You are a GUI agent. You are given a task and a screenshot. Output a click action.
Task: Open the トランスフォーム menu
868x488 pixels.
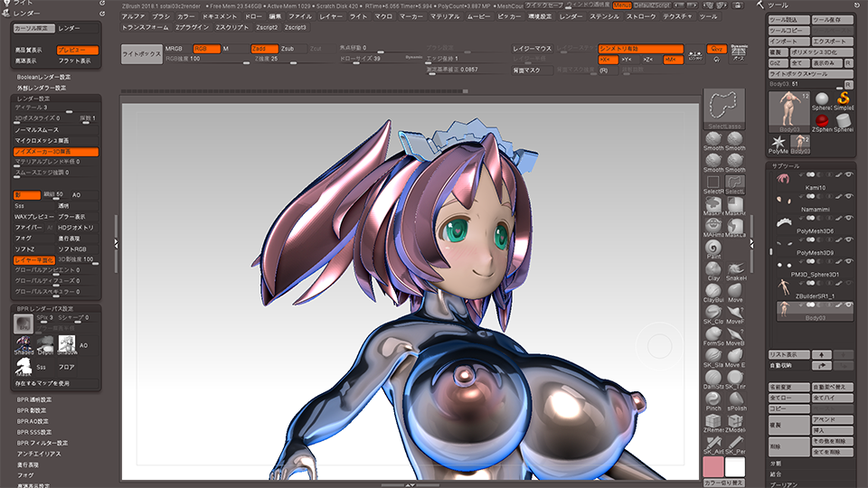click(x=146, y=27)
